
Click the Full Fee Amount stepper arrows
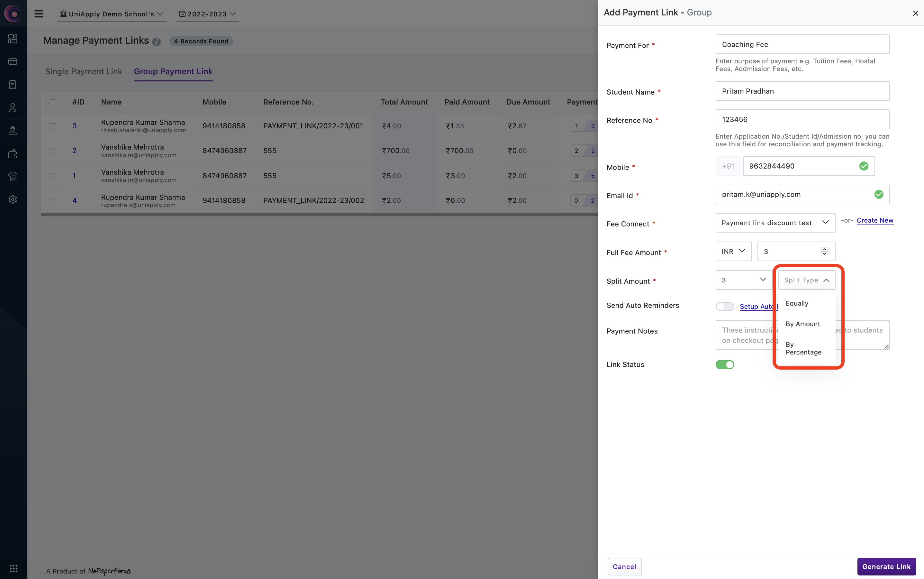pos(824,251)
